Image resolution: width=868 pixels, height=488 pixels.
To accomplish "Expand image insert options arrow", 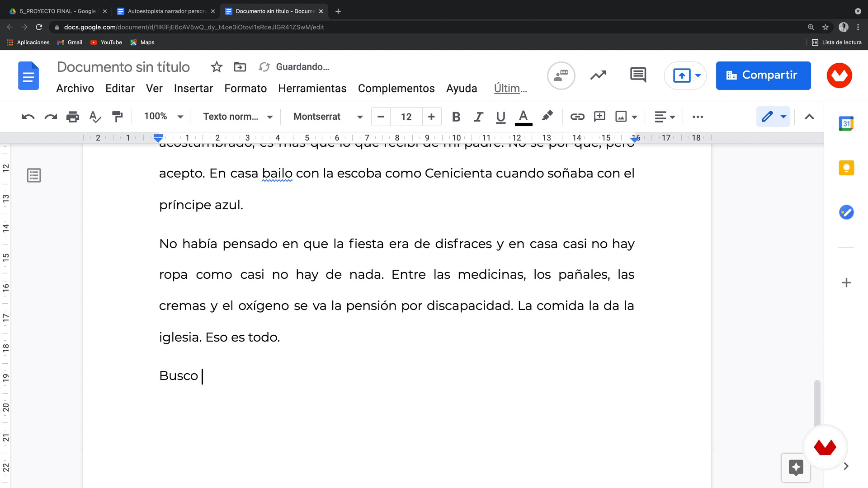I will (634, 117).
